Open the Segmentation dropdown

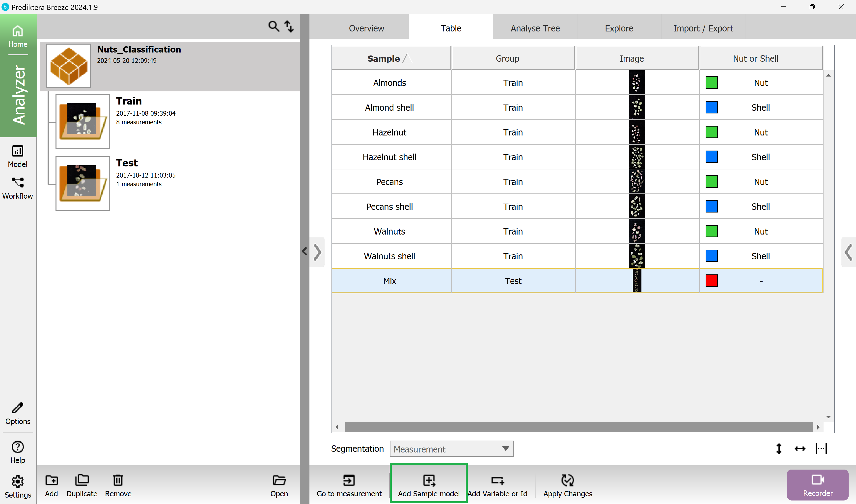click(451, 449)
